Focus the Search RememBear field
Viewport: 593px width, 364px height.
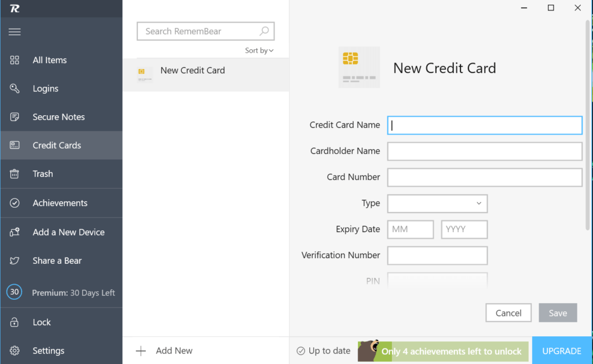206,31
